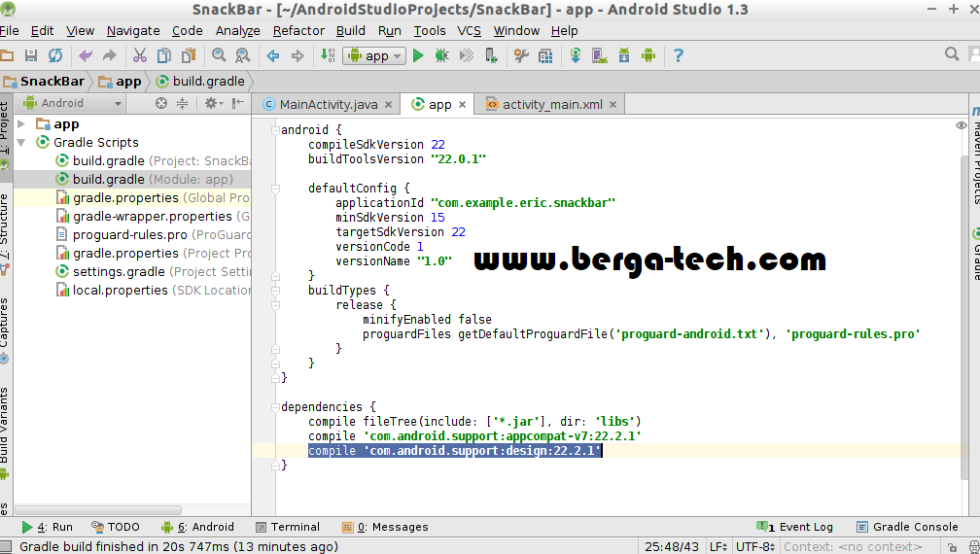Toggle the inspection eye icon in editor

coord(962,125)
